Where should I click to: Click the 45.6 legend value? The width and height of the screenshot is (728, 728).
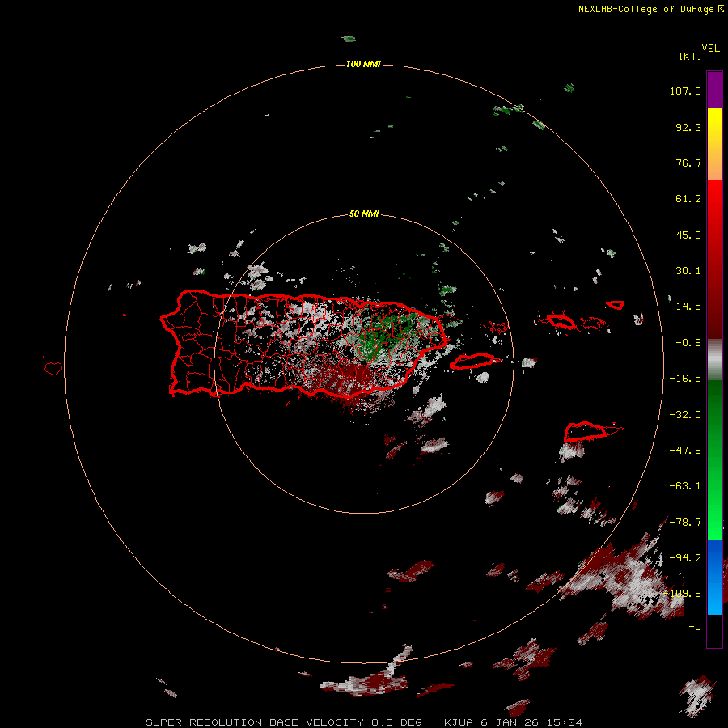pos(688,235)
